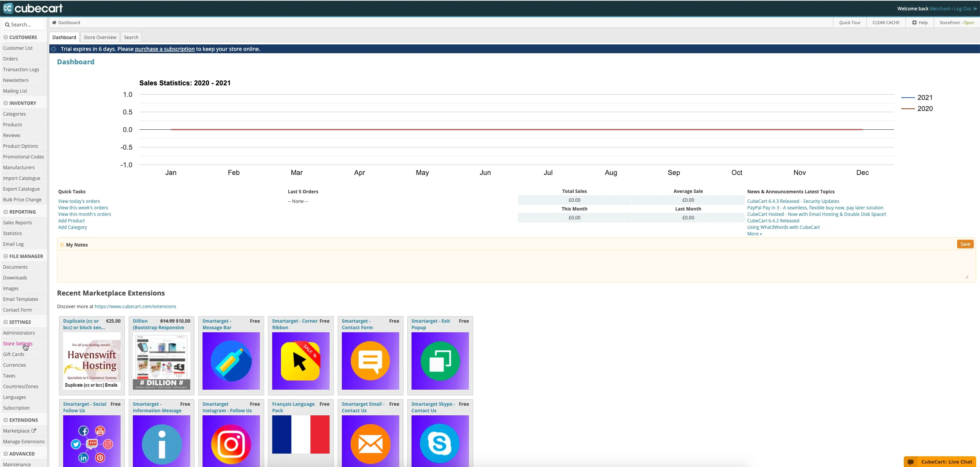980x467 pixels.
Task: Open the Smartarget Skype extension icon
Action: coord(440,443)
